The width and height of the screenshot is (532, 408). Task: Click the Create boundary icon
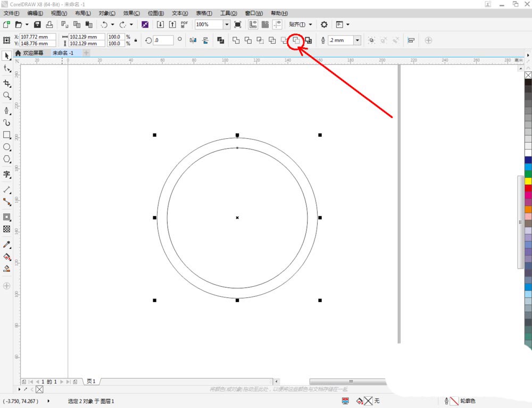pyautogui.click(x=309, y=40)
